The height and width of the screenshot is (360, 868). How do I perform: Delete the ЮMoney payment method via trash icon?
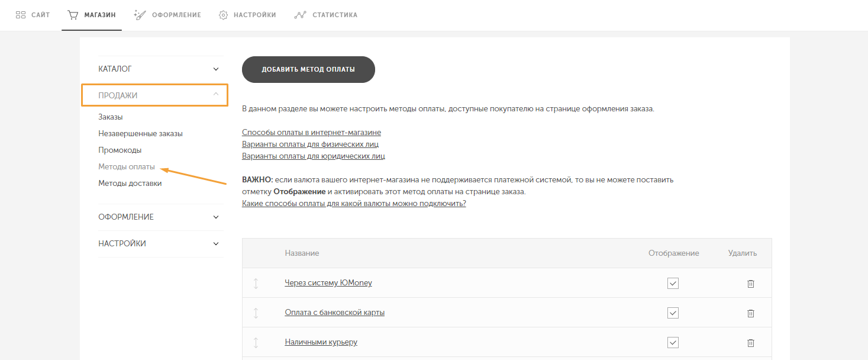click(x=750, y=284)
